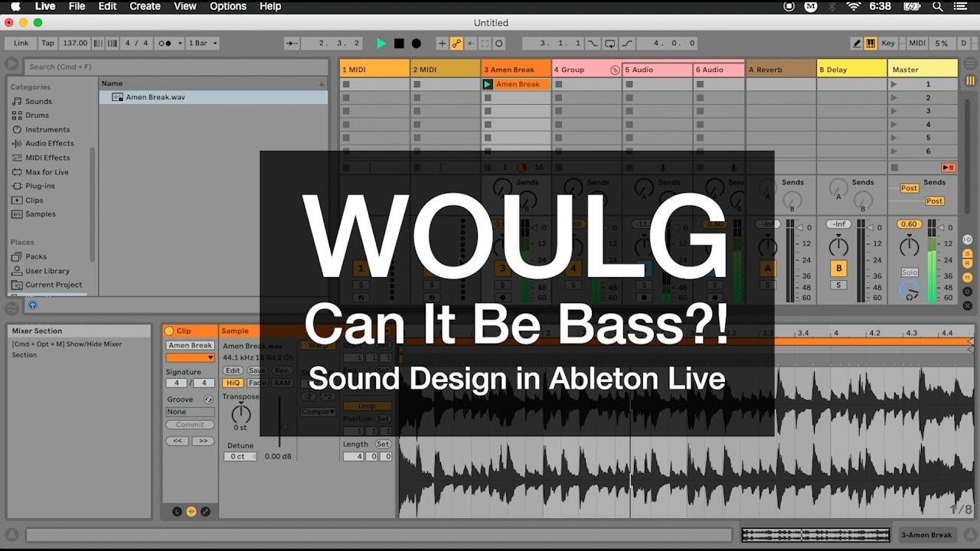Select Drums category in browser

tap(37, 116)
